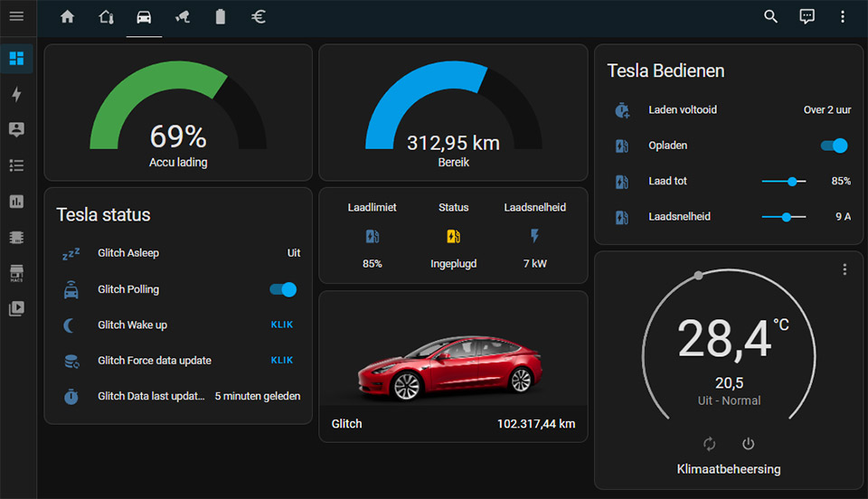Click the Laadsnelheid lightning icon

534,236
